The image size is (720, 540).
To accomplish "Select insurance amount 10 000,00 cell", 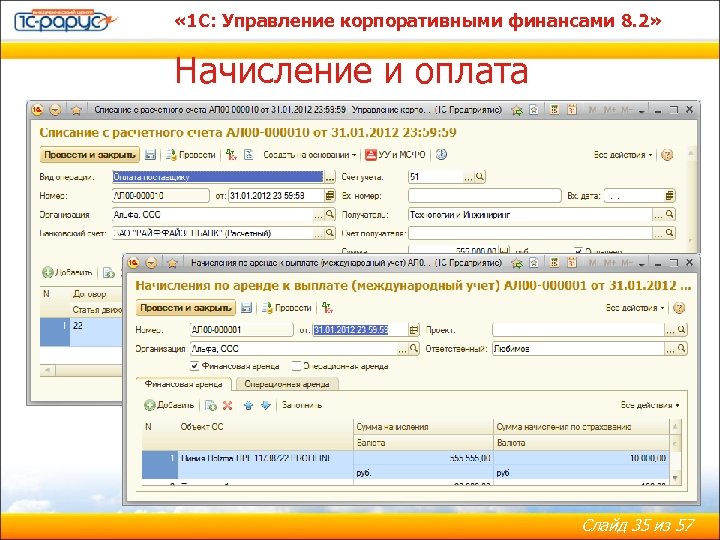I will [x=581, y=458].
